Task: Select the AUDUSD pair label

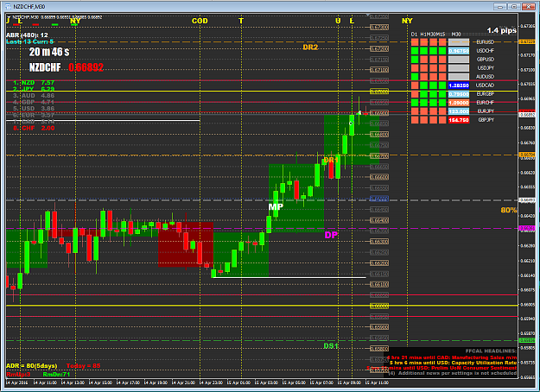Action: click(x=486, y=76)
